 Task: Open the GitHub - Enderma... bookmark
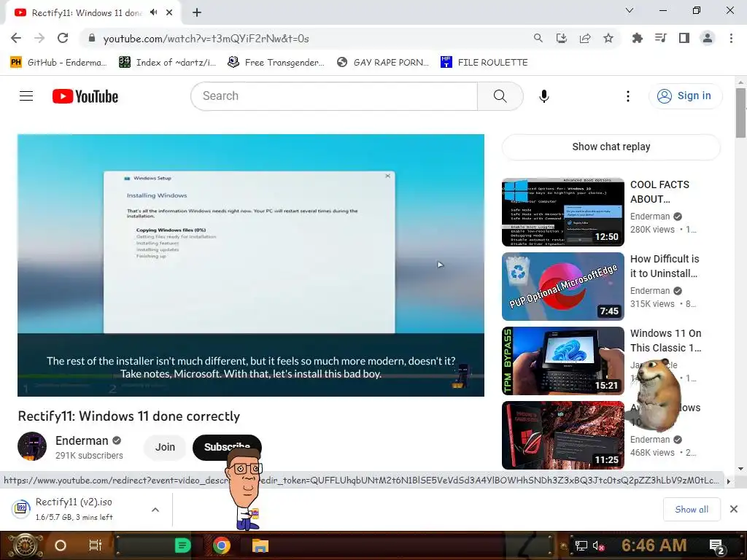click(58, 63)
